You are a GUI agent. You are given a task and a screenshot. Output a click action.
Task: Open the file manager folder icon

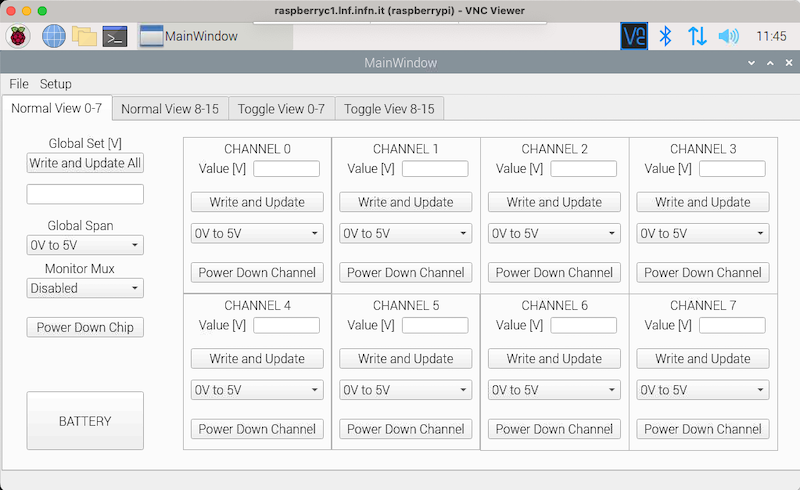(84, 36)
